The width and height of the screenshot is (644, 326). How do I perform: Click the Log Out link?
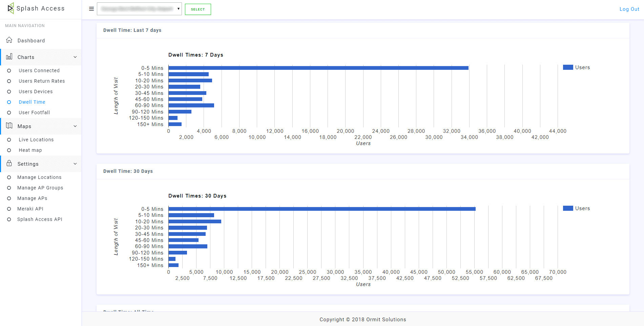tap(629, 9)
